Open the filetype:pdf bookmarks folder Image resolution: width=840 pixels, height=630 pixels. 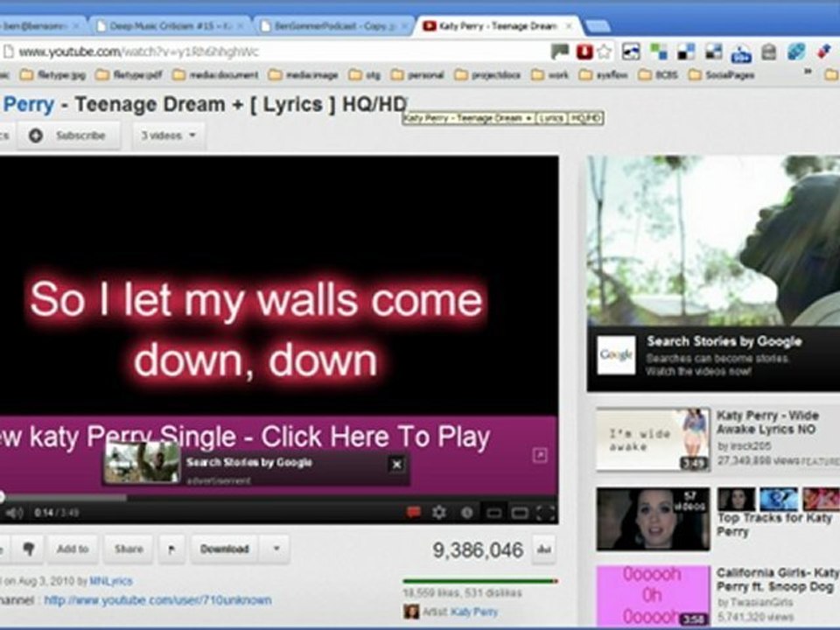coord(129,75)
